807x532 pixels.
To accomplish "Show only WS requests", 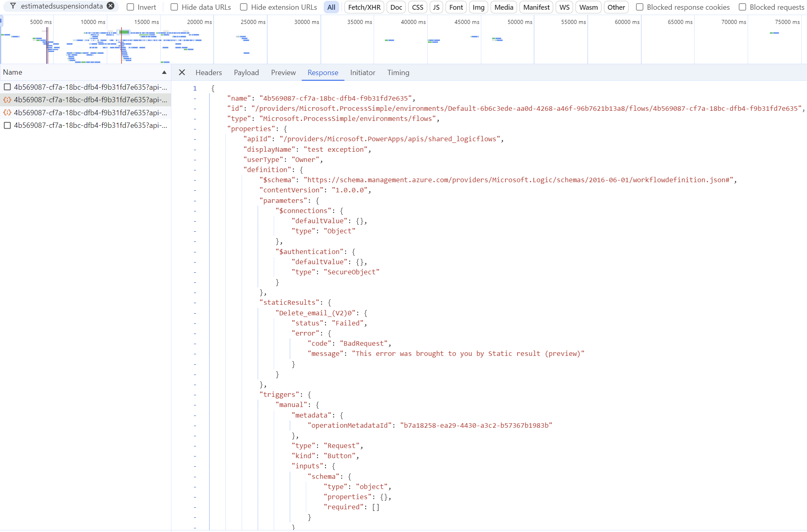I will click(564, 7).
